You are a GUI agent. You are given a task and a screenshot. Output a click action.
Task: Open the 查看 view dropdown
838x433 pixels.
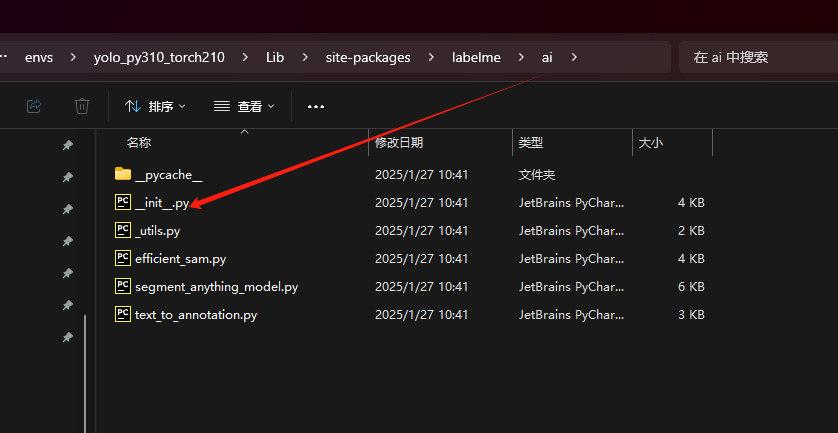(x=244, y=106)
